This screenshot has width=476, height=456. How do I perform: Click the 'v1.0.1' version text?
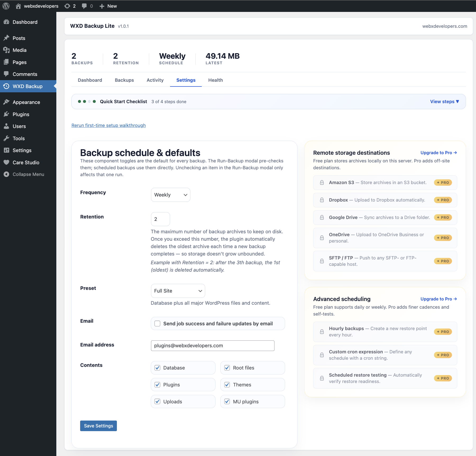pyautogui.click(x=123, y=26)
